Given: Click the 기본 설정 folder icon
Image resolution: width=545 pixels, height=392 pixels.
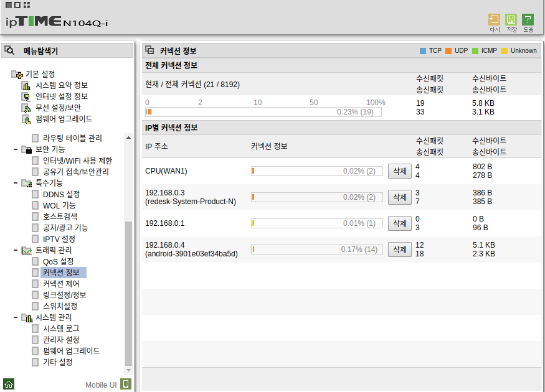Looking at the screenshot, I should pyautogui.click(x=17, y=74).
